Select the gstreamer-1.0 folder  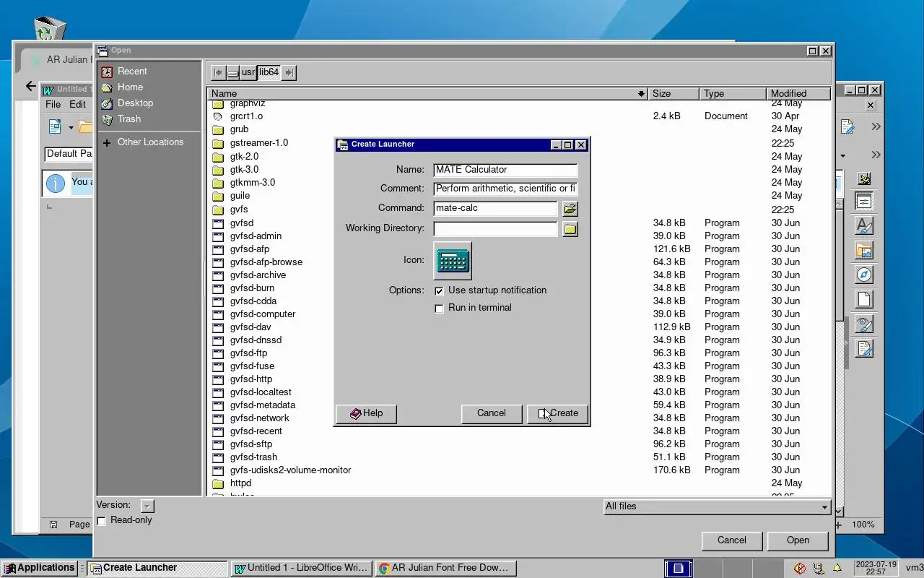[518, 143]
